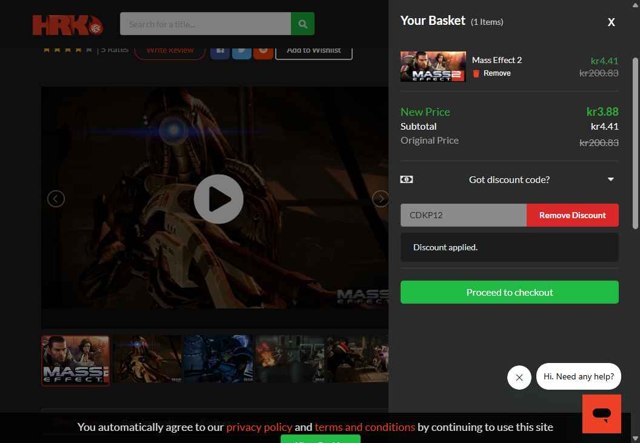Open the orange live chat widget

coord(602,414)
